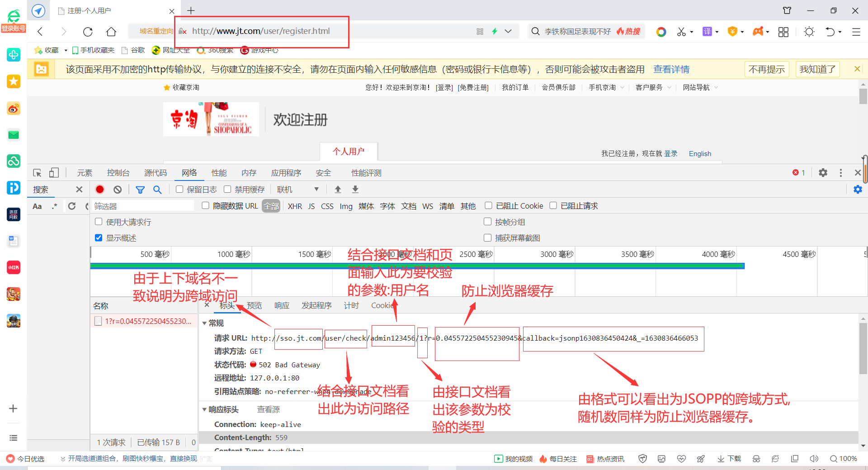Screen dimensions: 868x470
Task: Expand the 手机京淘 dropdown
Action: point(623,87)
